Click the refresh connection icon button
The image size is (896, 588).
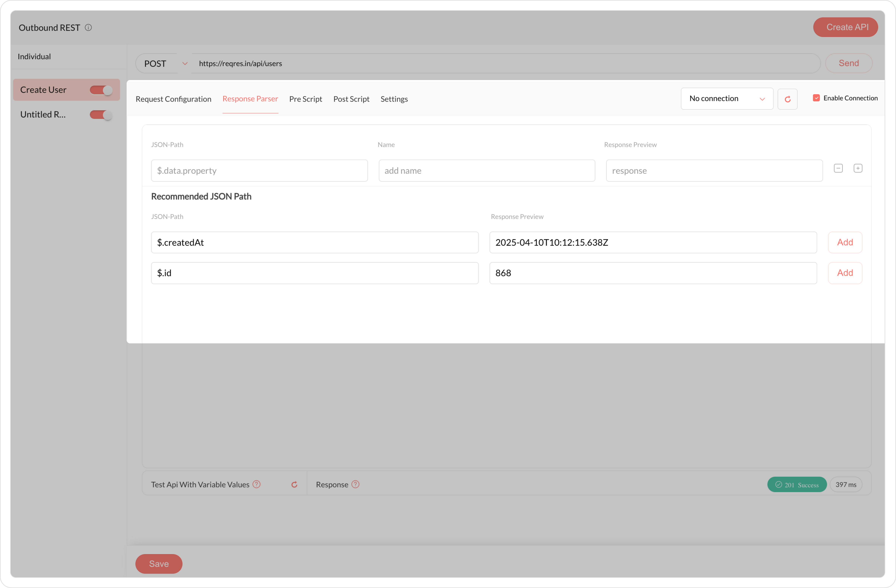787,99
